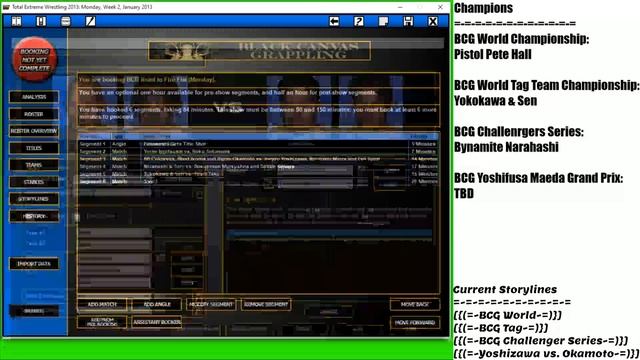This screenshot has height=360, width=640.
Task: Click the Add Match button
Action: [x=102, y=304]
